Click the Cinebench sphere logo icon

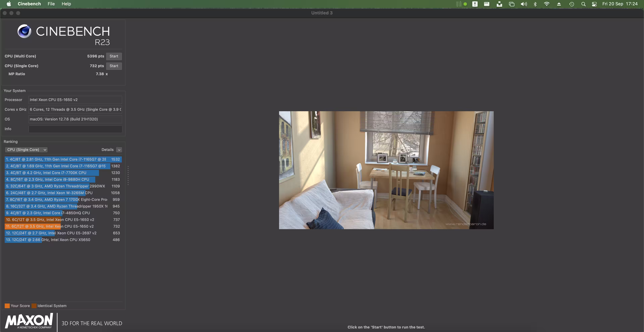[24, 31]
